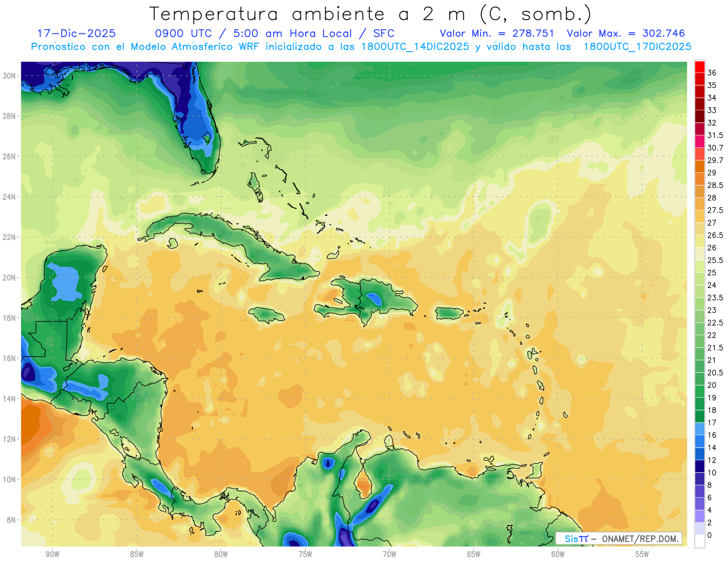Image resolution: width=728 pixels, height=562 pixels.
Task: Click the '65W' longitude label
Action: (x=474, y=554)
